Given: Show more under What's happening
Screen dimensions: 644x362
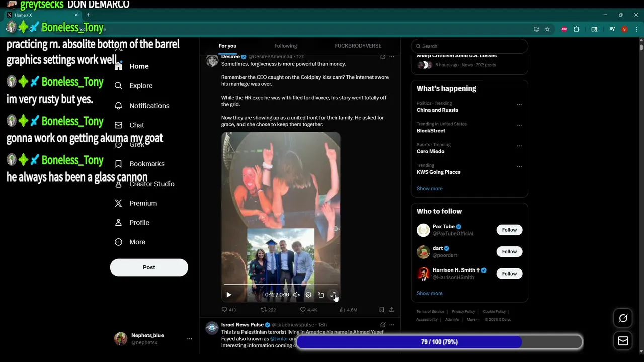Looking at the screenshot, I should click(430, 188).
